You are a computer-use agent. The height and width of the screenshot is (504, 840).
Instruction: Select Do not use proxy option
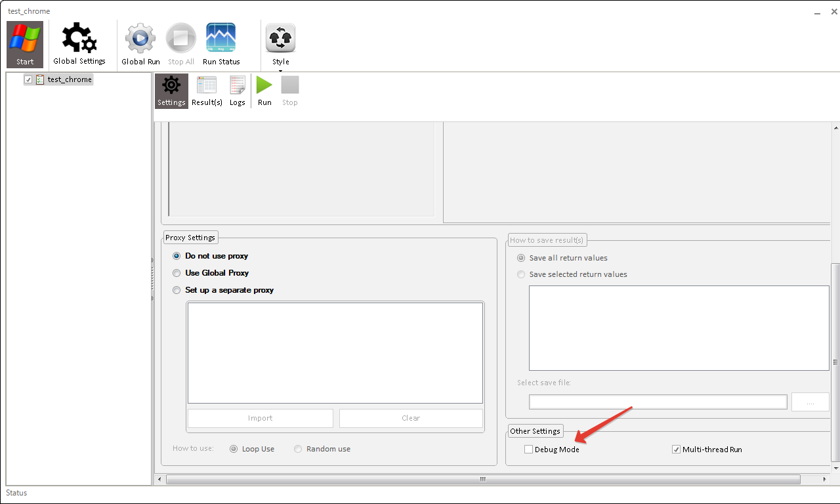click(x=177, y=256)
